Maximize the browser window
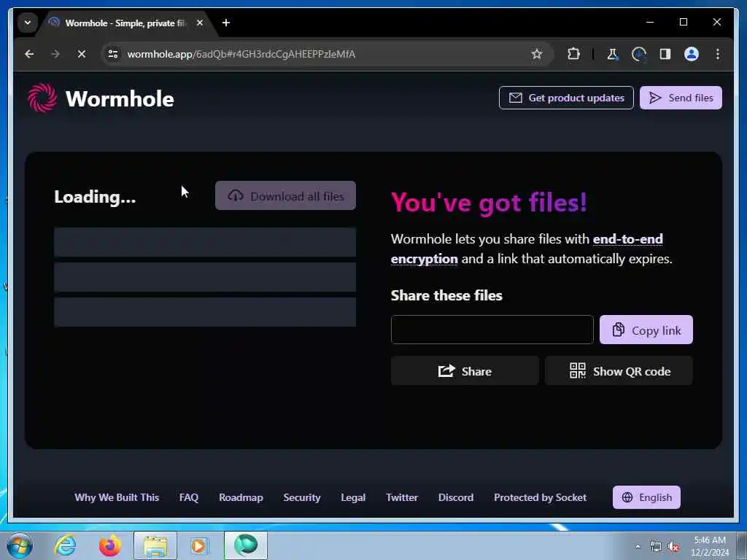The height and width of the screenshot is (560, 747). click(683, 22)
